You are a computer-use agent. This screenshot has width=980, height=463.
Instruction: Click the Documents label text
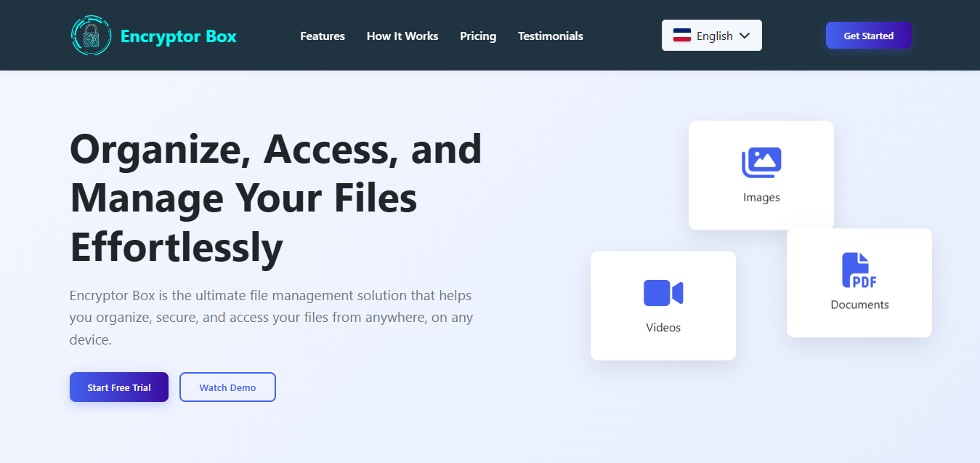pyautogui.click(x=859, y=304)
